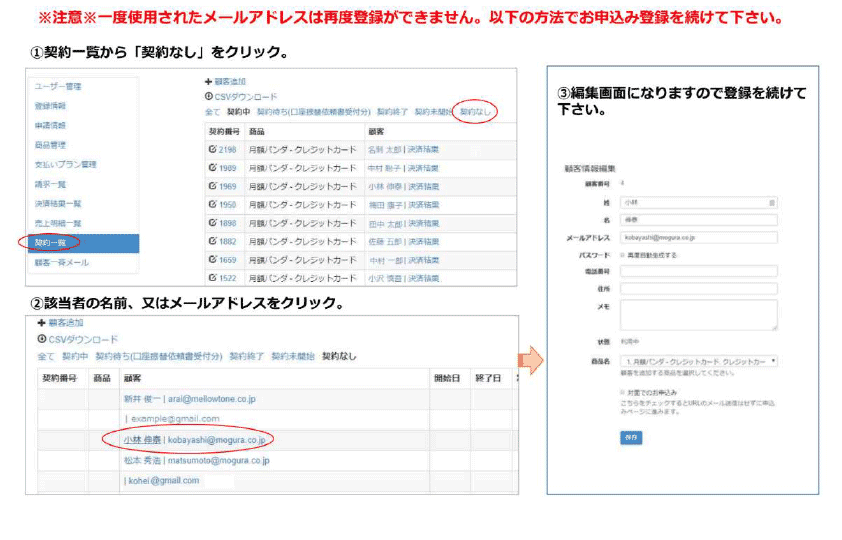
Task: Open the arai@mellowtone.co.jp customer link
Action: (x=211, y=399)
